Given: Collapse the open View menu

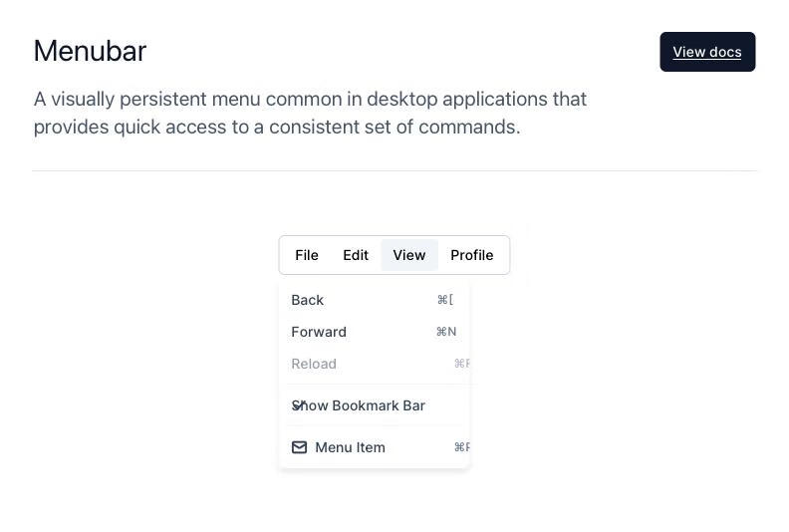Looking at the screenshot, I should tap(409, 255).
